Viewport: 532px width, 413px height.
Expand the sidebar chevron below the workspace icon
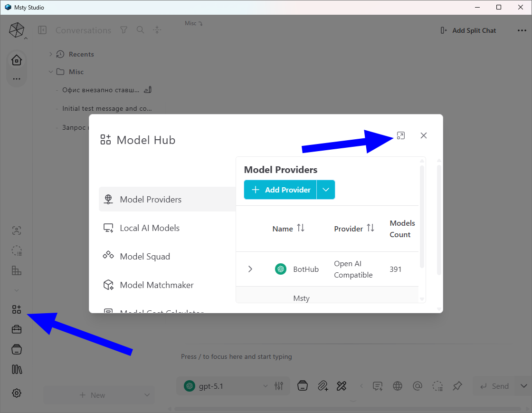17,290
